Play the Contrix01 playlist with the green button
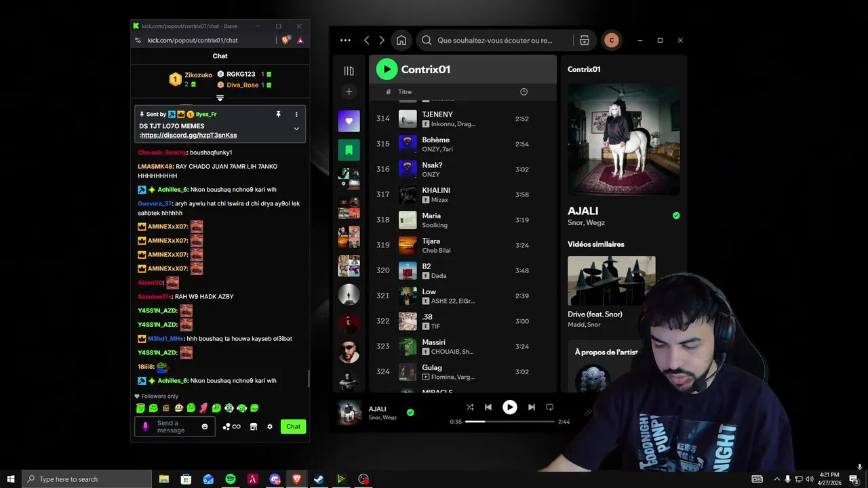This screenshot has height=488, width=868. pos(387,69)
